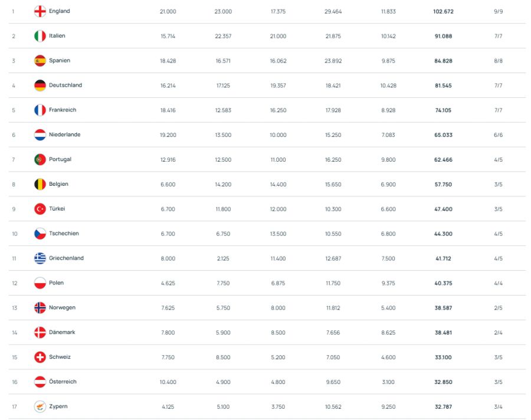Click the Schweiz flag icon
Image resolution: width=531 pixels, height=420 pixels.
pyautogui.click(x=40, y=357)
